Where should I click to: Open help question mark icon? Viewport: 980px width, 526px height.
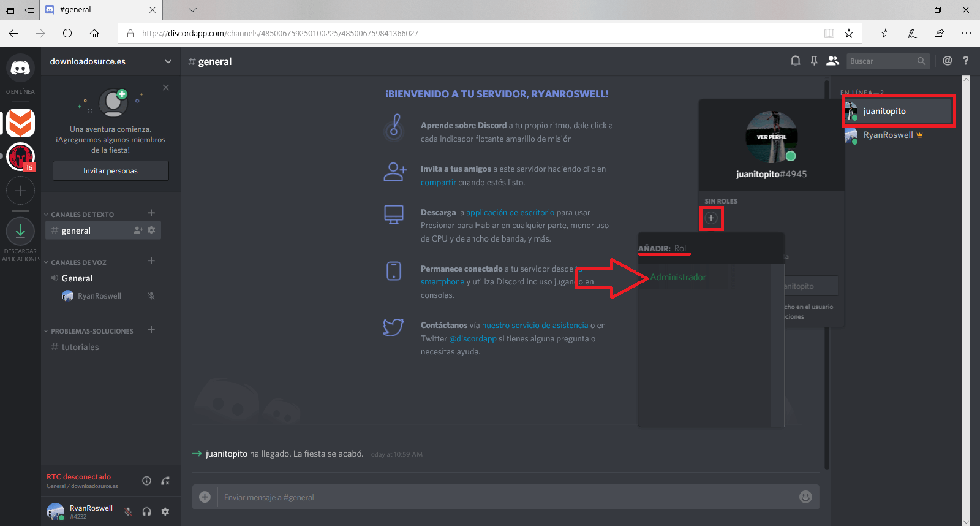click(x=966, y=61)
